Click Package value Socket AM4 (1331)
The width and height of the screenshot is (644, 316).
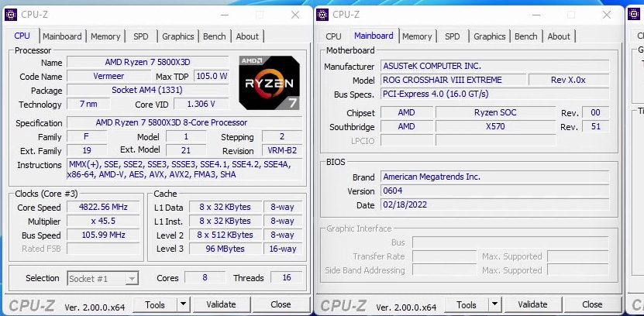pos(148,90)
